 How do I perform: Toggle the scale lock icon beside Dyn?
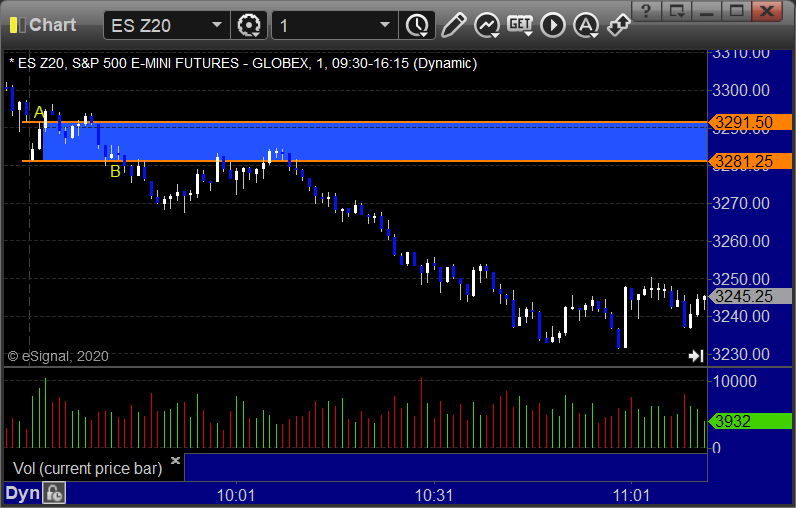pyautogui.click(x=54, y=494)
